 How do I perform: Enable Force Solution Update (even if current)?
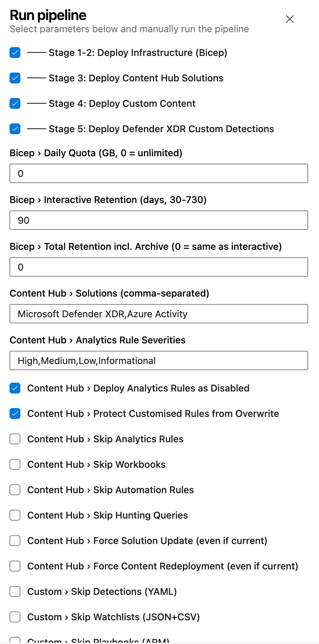point(15,541)
